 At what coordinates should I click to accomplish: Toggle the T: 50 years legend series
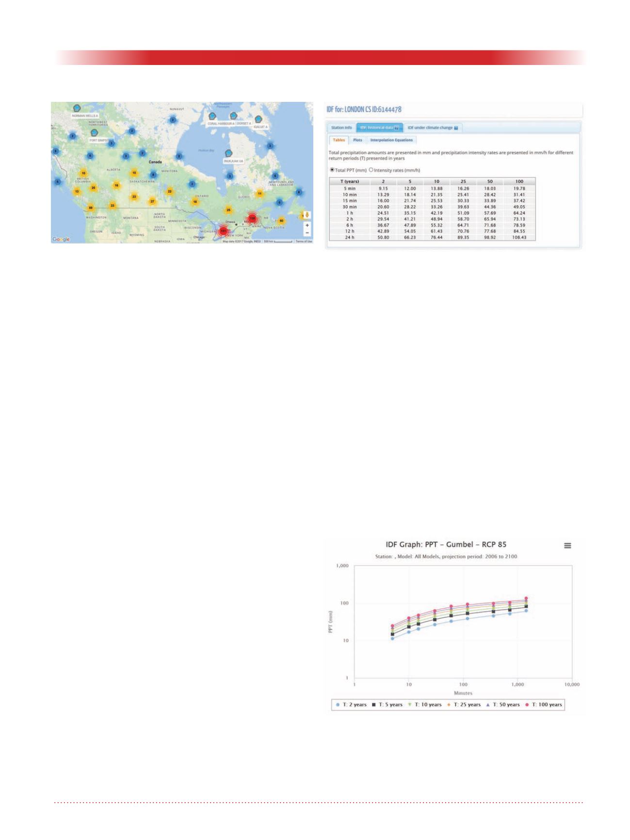point(502,705)
